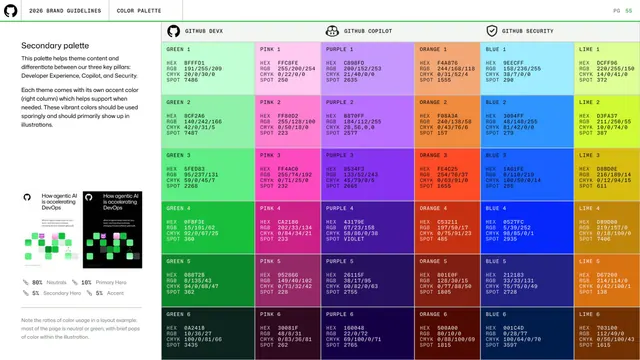Screen dimensions: 640x360
Task: Click the GitHub Security column heading
Action: [x=527, y=31]
